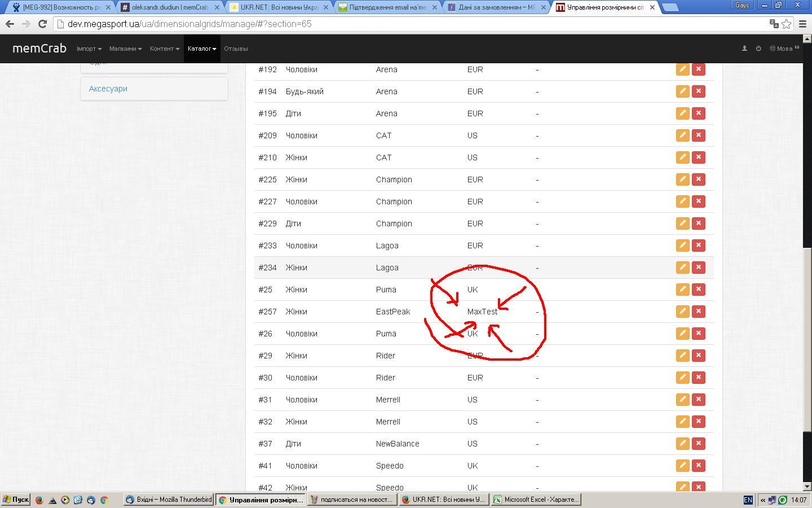Image resolution: width=812 pixels, height=508 pixels.
Task: Delete row #25 Puma with red X
Action: (x=699, y=290)
